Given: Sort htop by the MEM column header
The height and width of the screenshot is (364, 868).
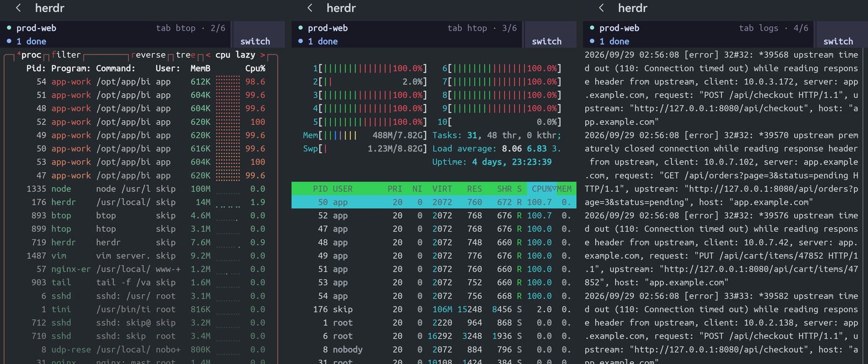Looking at the screenshot, I should point(564,189).
